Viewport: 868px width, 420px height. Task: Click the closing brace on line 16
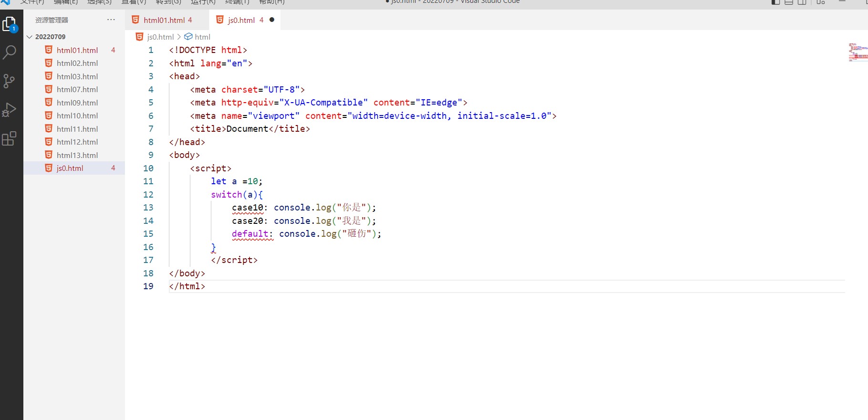point(214,247)
